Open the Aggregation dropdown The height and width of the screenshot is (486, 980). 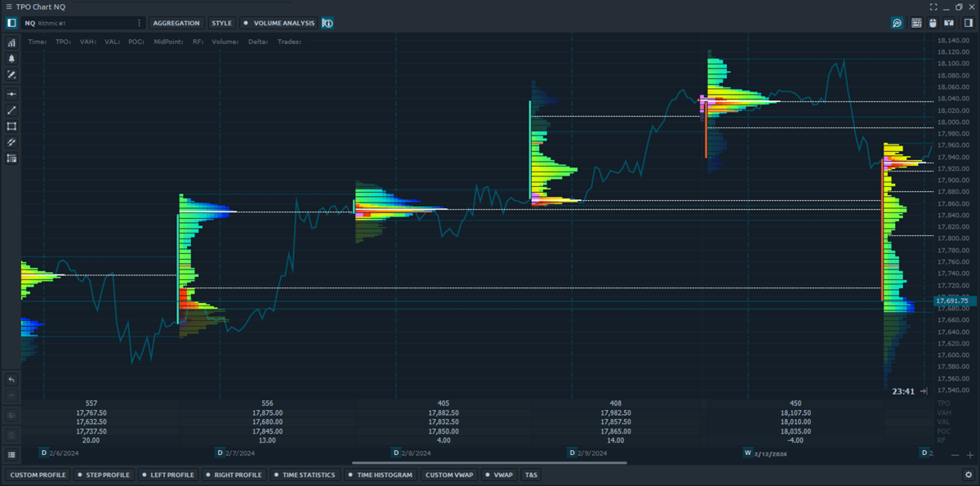pos(176,23)
